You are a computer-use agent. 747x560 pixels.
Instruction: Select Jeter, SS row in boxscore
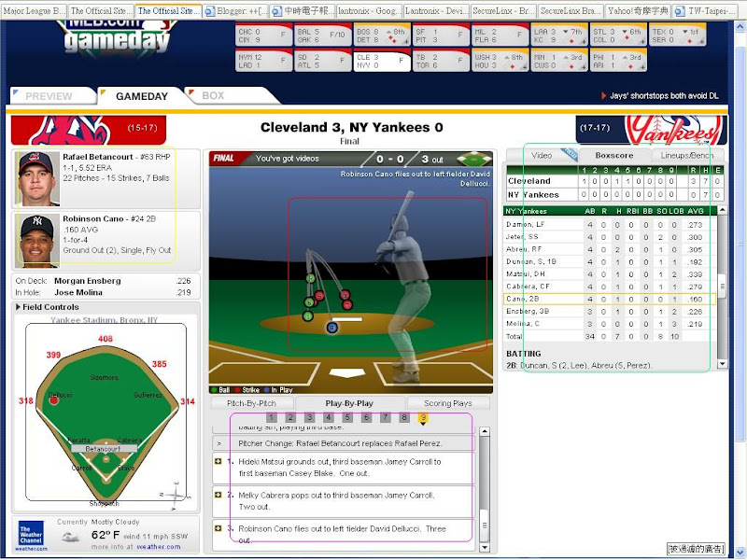pos(610,237)
